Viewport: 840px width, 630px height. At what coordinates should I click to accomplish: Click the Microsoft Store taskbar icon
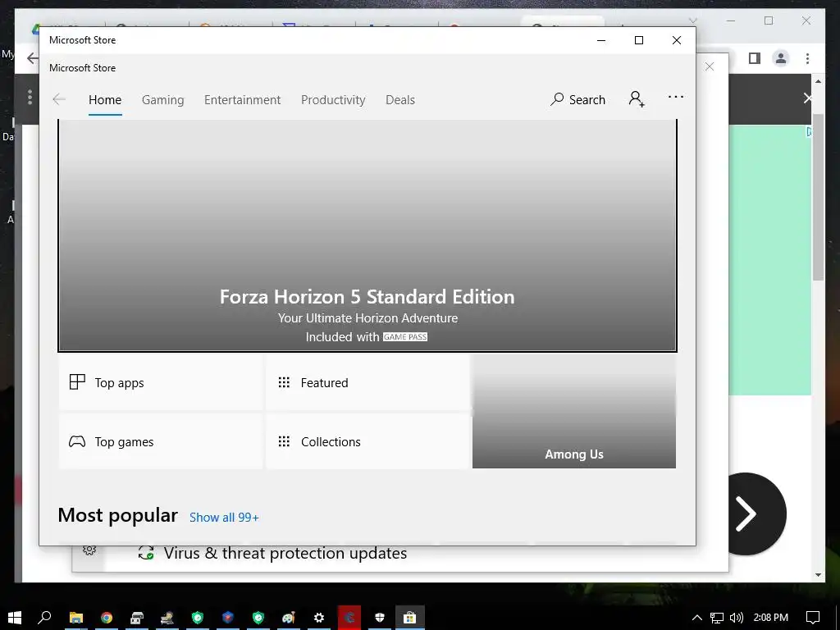click(x=410, y=618)
